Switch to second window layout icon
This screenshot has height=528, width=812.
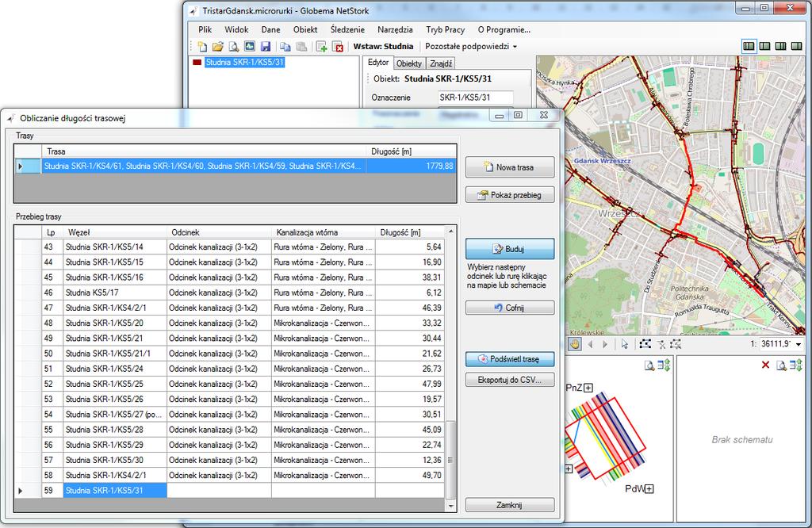click(x=765, y=46)
